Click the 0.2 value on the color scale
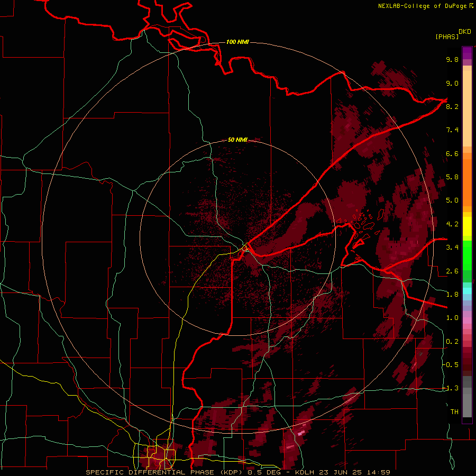The width and height of the screenshot is (476, 476). (452, 342)
